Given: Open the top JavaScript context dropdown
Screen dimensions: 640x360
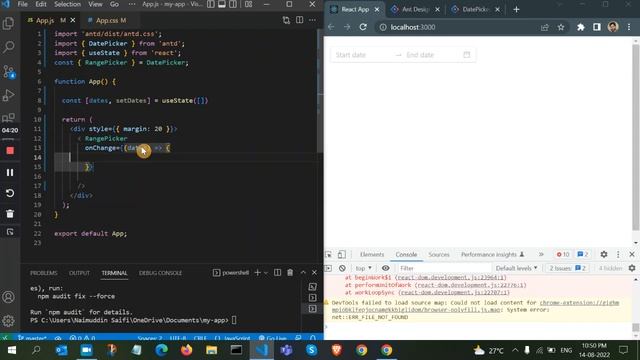Looking at the screenshot, I should click(x=363, y=268).
